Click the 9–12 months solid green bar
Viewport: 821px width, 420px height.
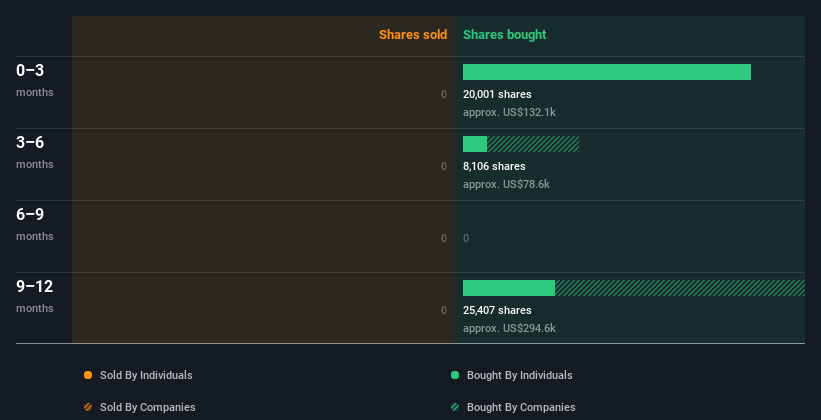point(508,288)
